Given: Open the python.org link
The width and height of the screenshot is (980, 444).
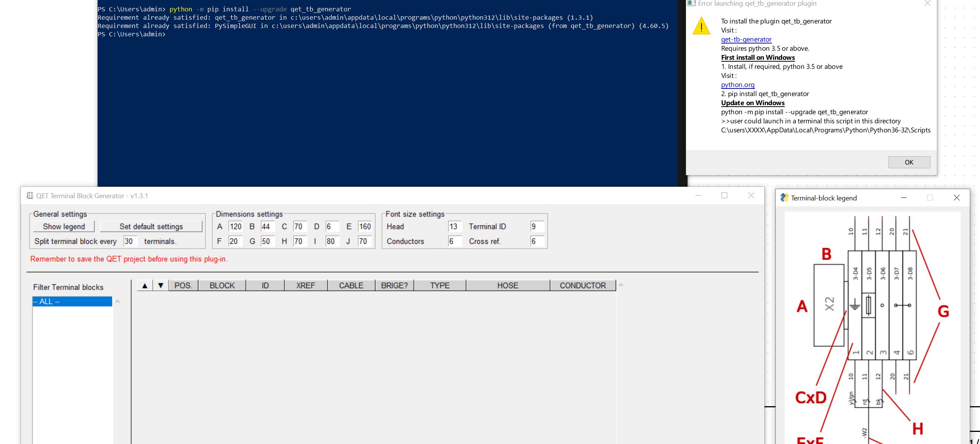Looking at the screenshot, I should (737, 85).
